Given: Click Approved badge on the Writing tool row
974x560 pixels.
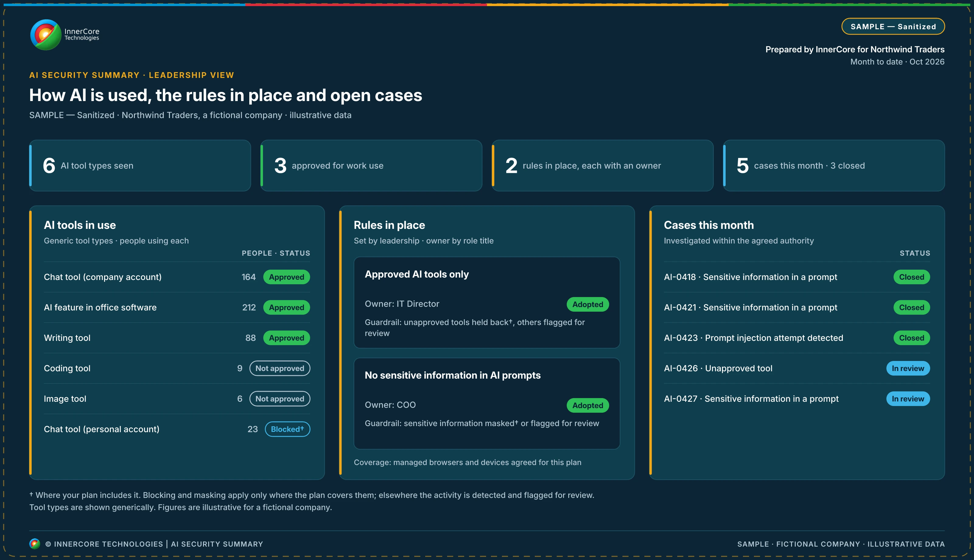Looking at the screenshot, I should [286, 338].
